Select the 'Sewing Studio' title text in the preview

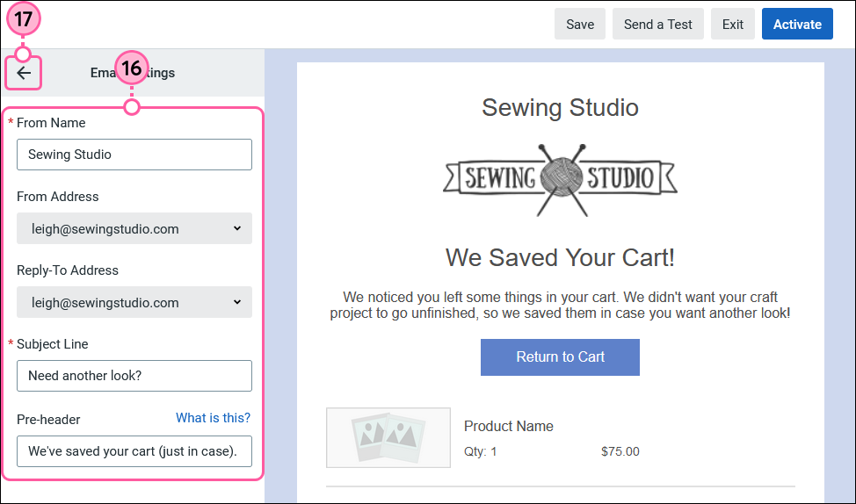(560, 107)
